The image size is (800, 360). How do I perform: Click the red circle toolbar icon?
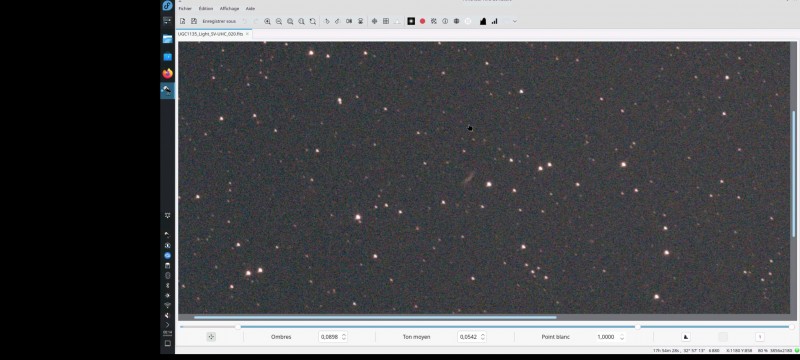(422, 21)
